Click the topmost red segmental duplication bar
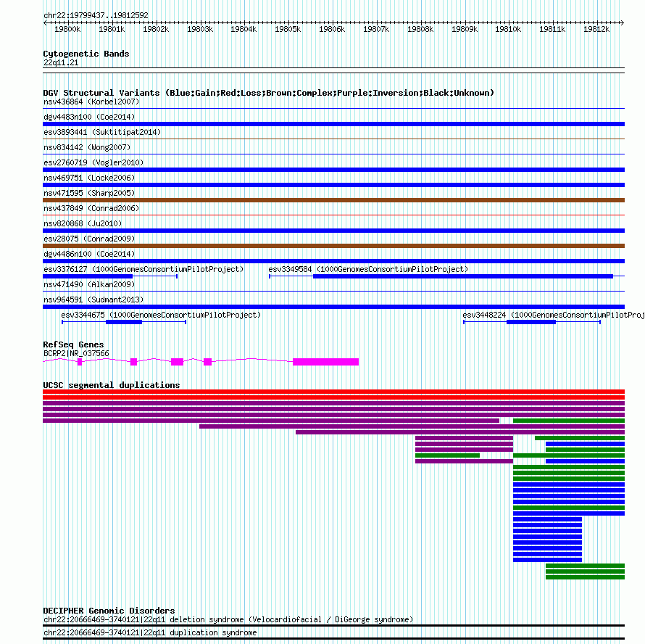Image resolution: width=645 pixels, height=644 pixels. pyautogui.click(x=333, y=392)
